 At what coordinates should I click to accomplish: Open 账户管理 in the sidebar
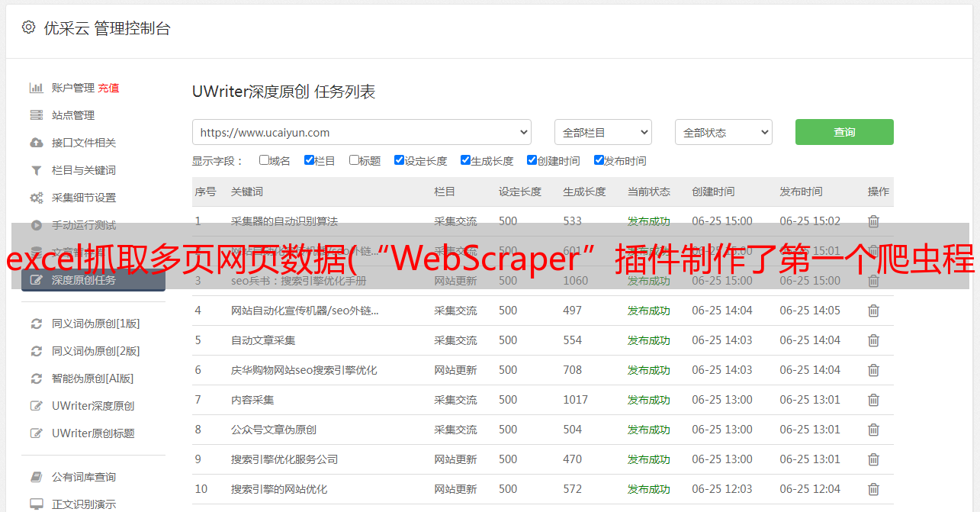[x=73, y=88]
